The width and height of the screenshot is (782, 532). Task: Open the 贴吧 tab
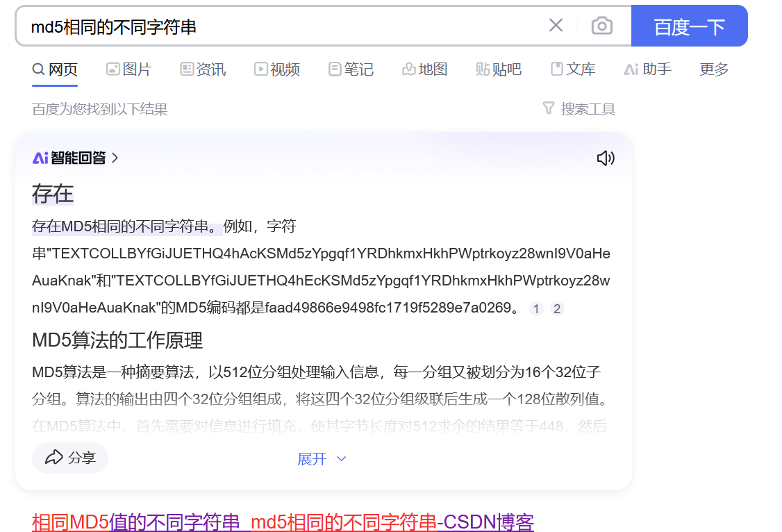click(499, 69)
